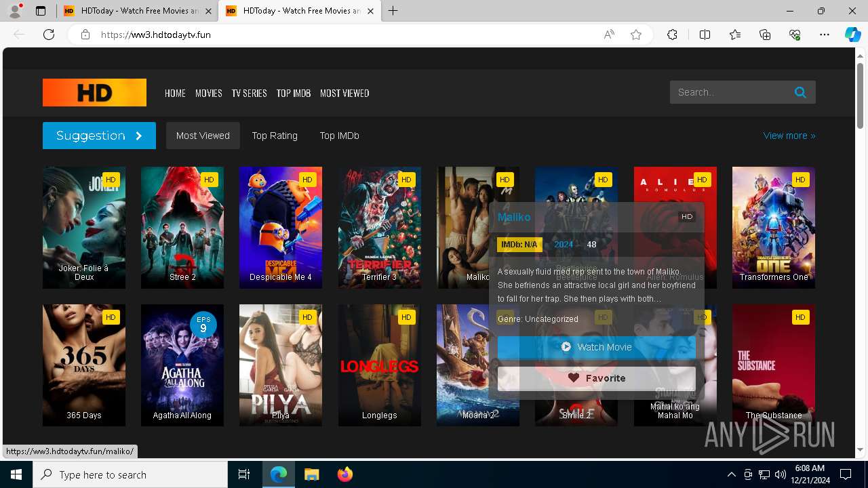Click the 2024 year link in popup
The height and width of the screenshot is (488, 868).
tap(564, 245)
